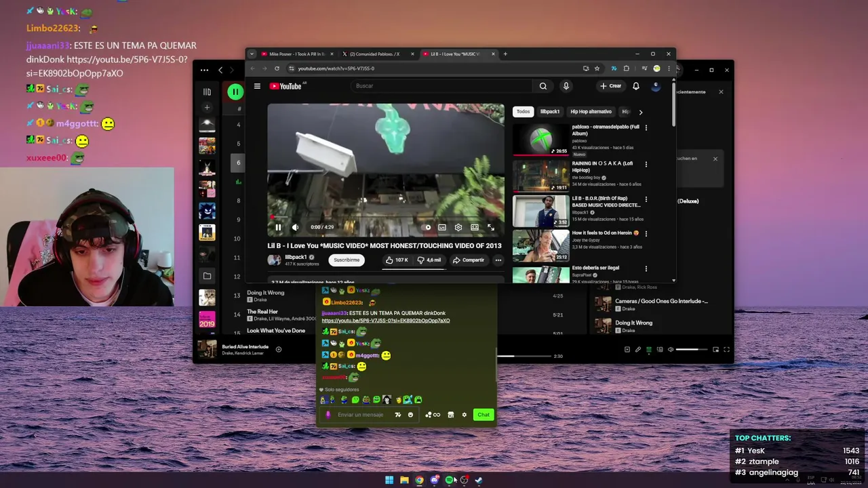Screen dimensions: 868x488
Task: Show Spotify lyrics microphone icon
Action: (637, 350)
